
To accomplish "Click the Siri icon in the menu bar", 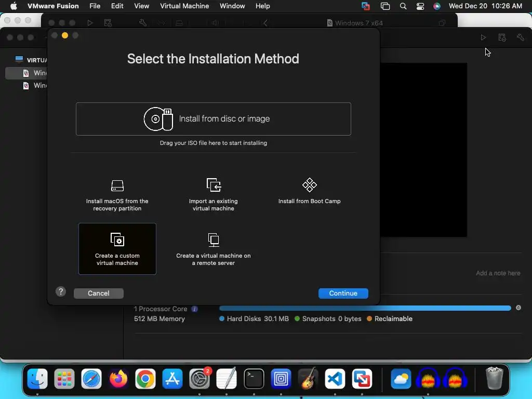I will pyautogui.click(x=436, y=6).
